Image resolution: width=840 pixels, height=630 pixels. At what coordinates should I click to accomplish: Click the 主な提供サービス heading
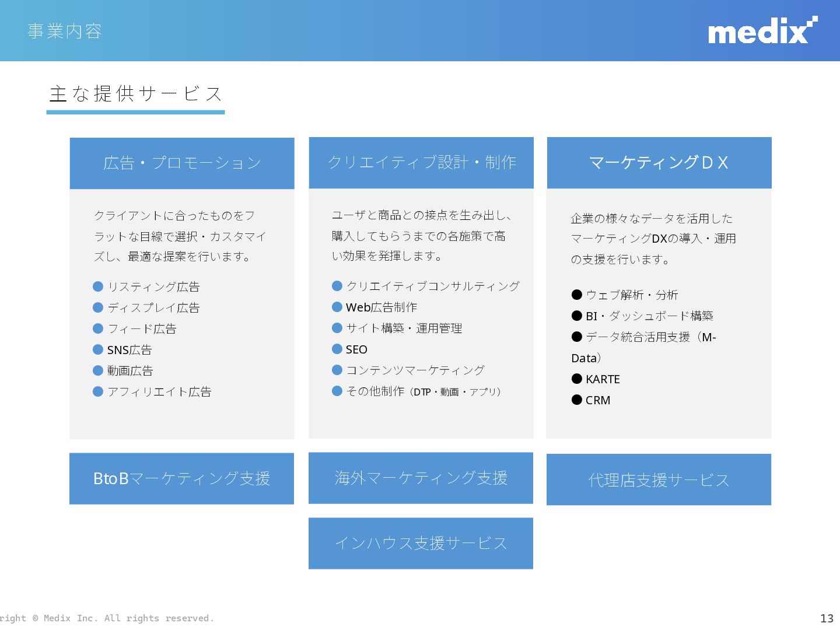pos(135,93)
